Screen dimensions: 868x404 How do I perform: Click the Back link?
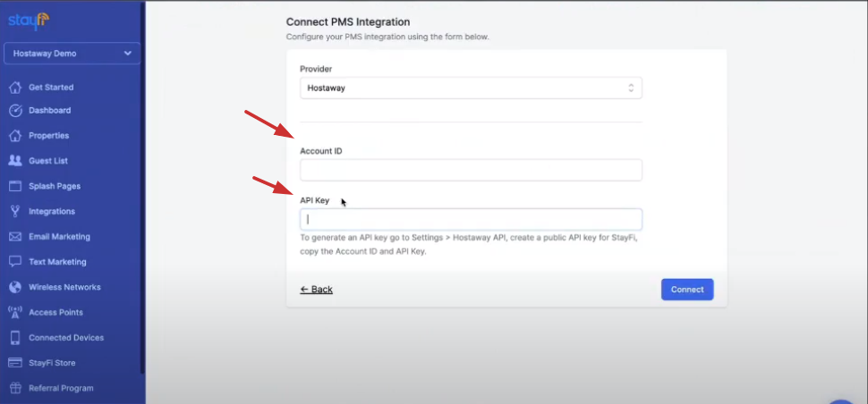[316, 290]
